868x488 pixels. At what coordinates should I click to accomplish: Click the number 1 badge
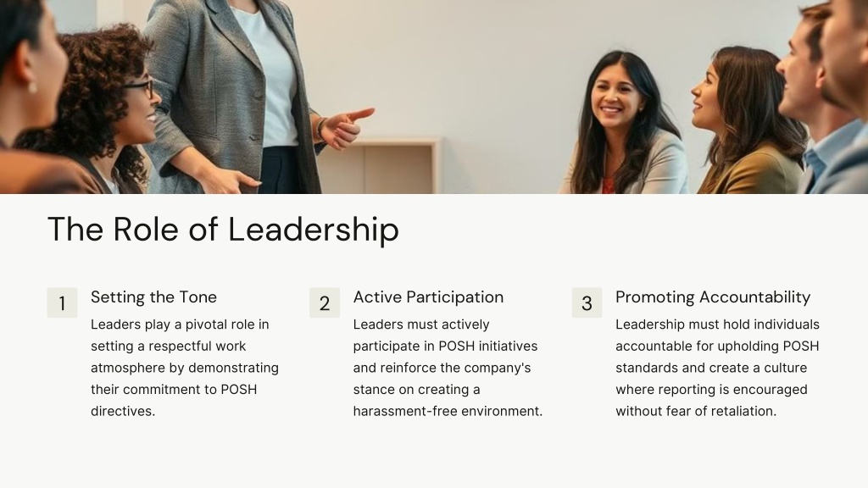(x=62, y=302)
